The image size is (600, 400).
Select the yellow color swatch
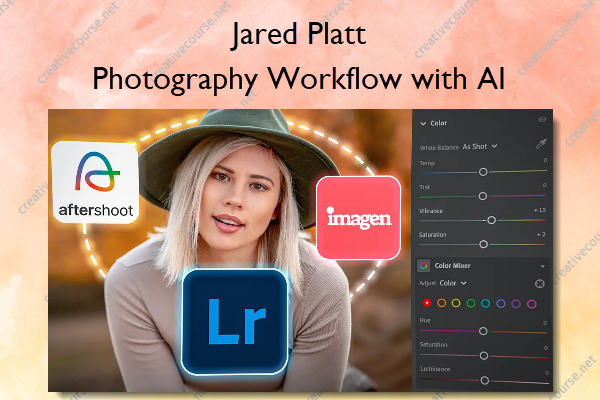click(x=456, y=303)
